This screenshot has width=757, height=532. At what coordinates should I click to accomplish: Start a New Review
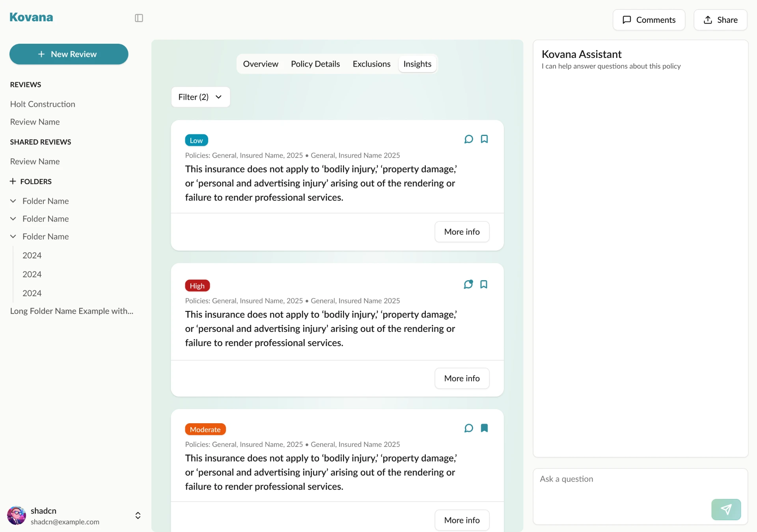click(69, 54)
